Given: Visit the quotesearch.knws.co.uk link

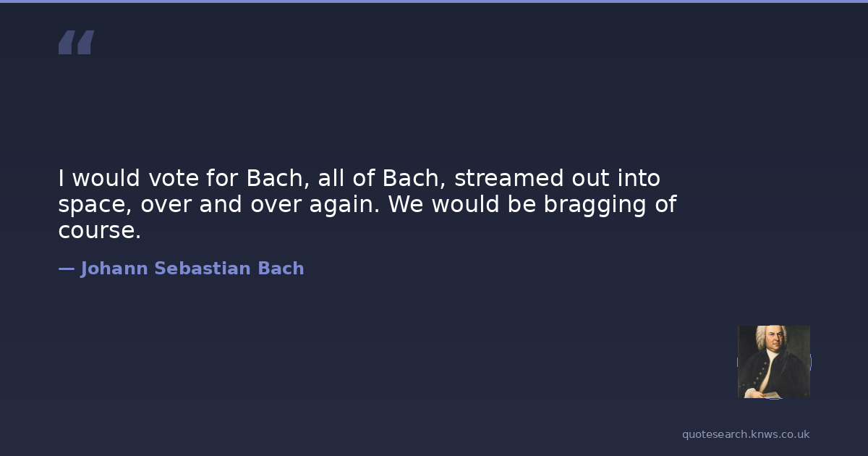Looking at the screenshot, I should [x=745, y=434].
